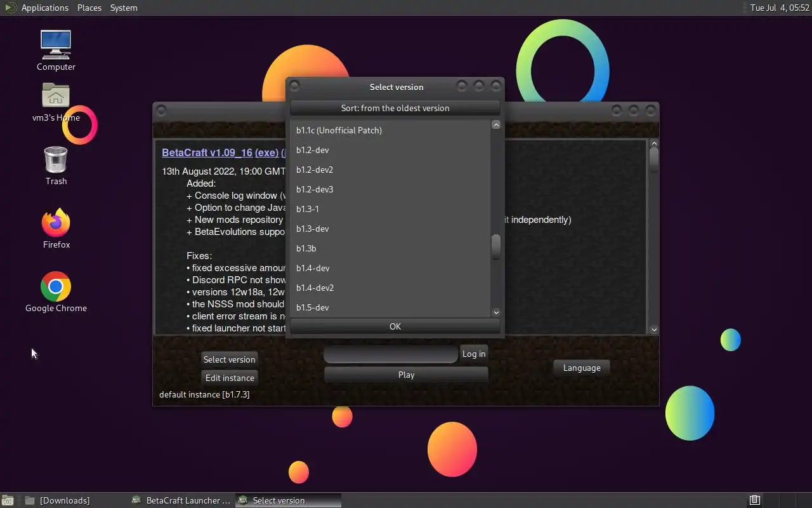Click the date and time clock

pyautogui.click(x=780, y=8)
